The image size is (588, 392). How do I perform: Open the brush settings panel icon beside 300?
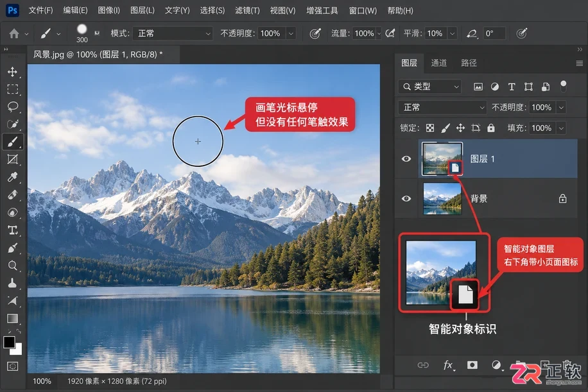click(x=97, y=33)
